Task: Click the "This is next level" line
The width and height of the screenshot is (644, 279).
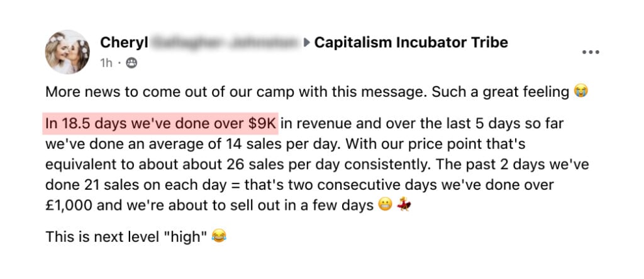Action: [125, 236]
